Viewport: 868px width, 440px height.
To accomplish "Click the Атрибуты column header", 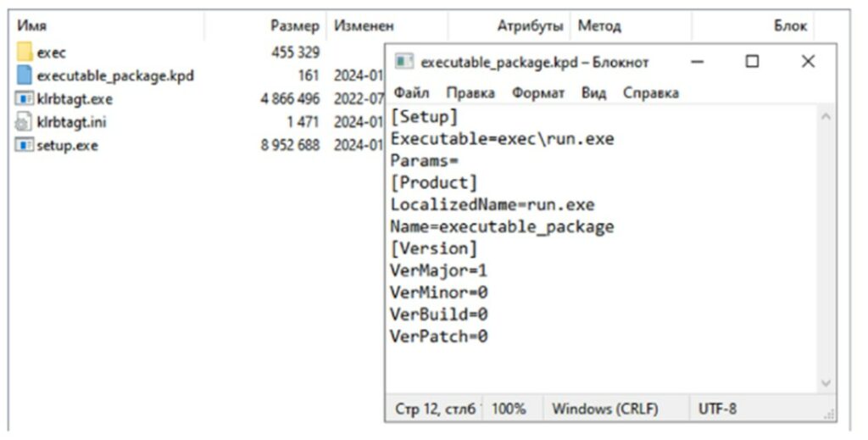I will click(530, 26).
